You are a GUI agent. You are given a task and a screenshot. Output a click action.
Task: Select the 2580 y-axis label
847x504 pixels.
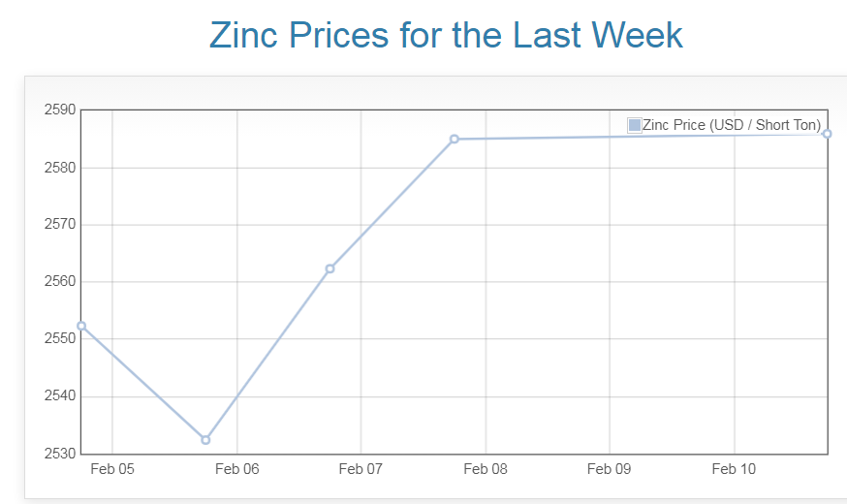coord(60,168)
